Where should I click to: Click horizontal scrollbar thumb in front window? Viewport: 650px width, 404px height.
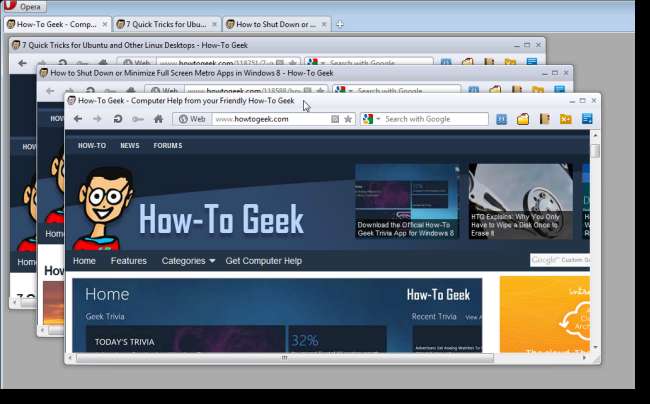pyautogui.click(x=285, y=358)
